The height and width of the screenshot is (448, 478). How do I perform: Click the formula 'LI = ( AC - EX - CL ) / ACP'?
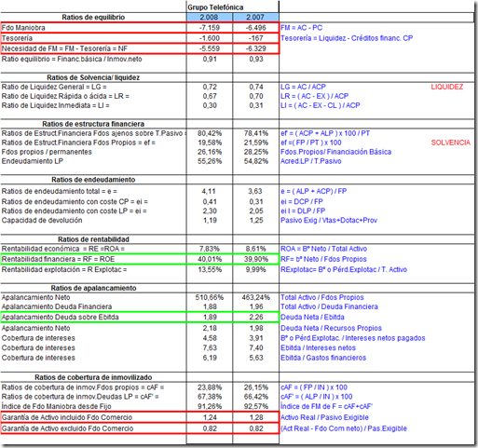point(321,105)
